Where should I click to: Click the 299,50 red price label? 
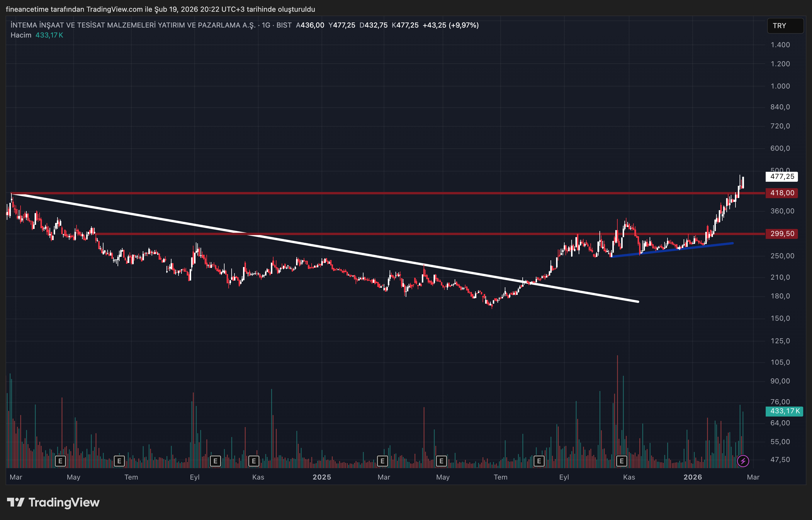coord(782,234)
